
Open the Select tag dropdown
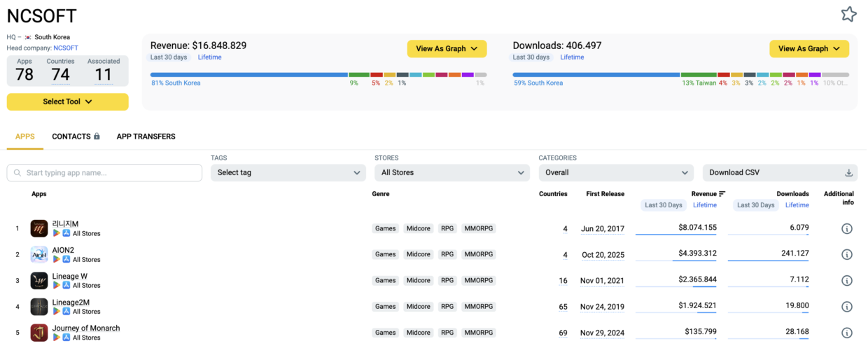(288, 173)
